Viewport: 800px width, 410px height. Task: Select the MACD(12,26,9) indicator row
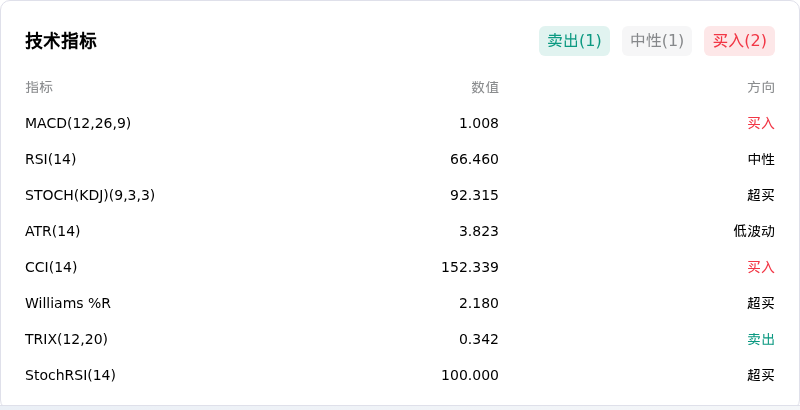pyautogui.click(x=400, y=123)
